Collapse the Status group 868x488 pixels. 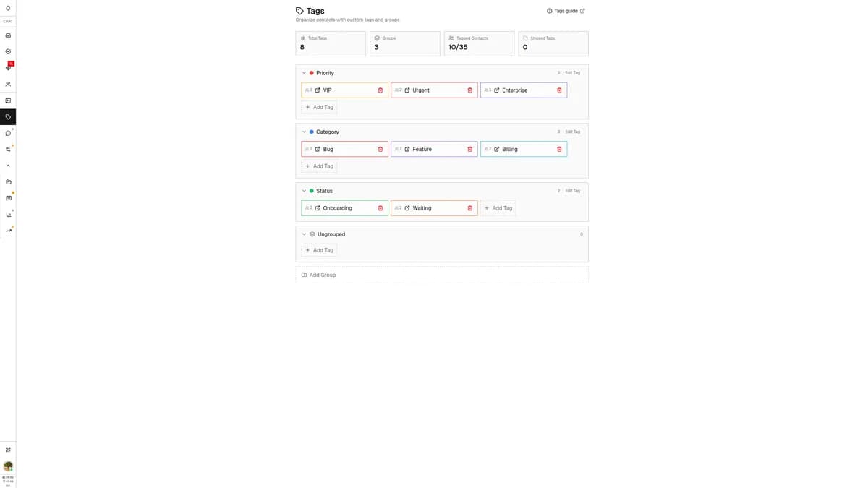[304, 191]
